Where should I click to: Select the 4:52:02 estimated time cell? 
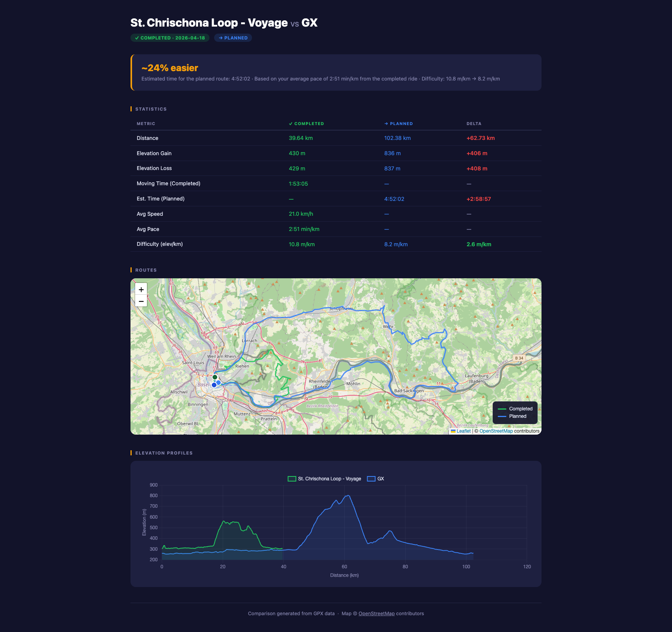click(x=394, y=199)
